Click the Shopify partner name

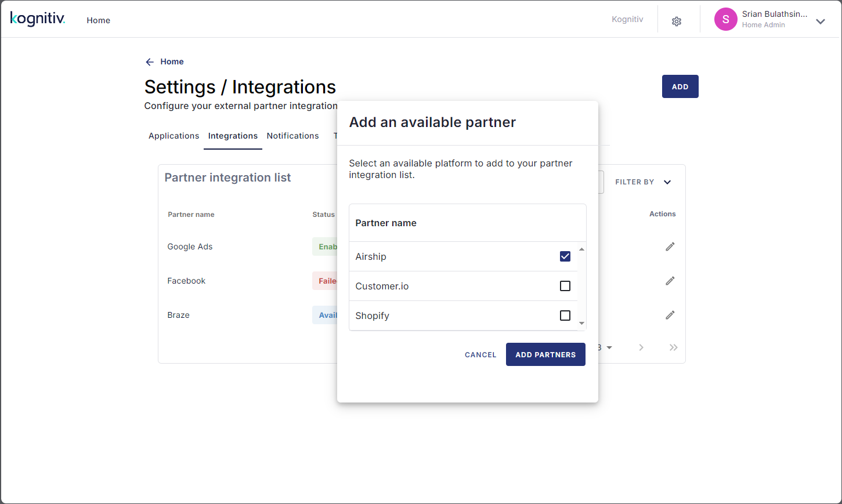[x=372, y=316]
